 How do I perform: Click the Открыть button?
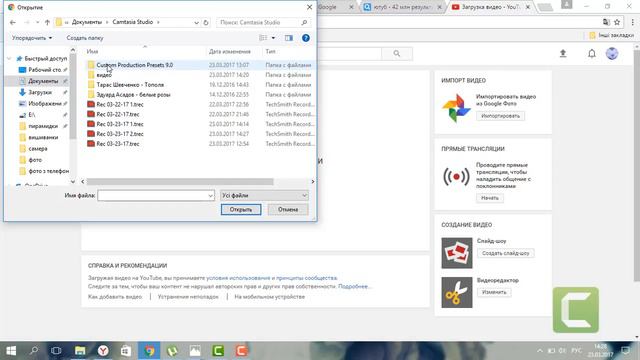pos(241,209)
